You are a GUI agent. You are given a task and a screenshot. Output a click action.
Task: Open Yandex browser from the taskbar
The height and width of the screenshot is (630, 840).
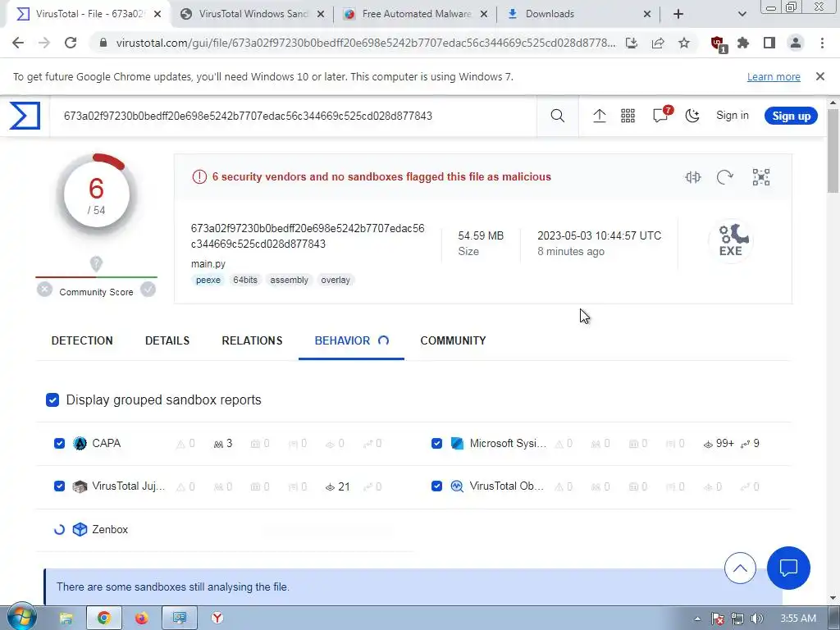(217, 619)
